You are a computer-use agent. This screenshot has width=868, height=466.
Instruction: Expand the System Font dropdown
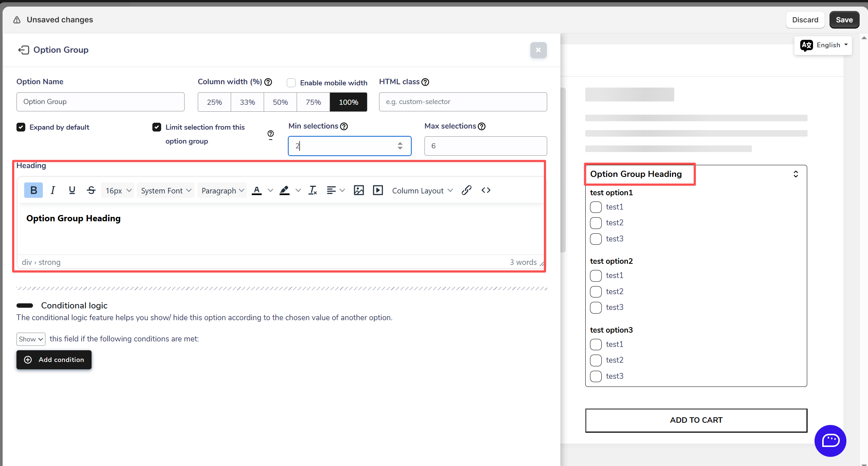pos(166,191)
